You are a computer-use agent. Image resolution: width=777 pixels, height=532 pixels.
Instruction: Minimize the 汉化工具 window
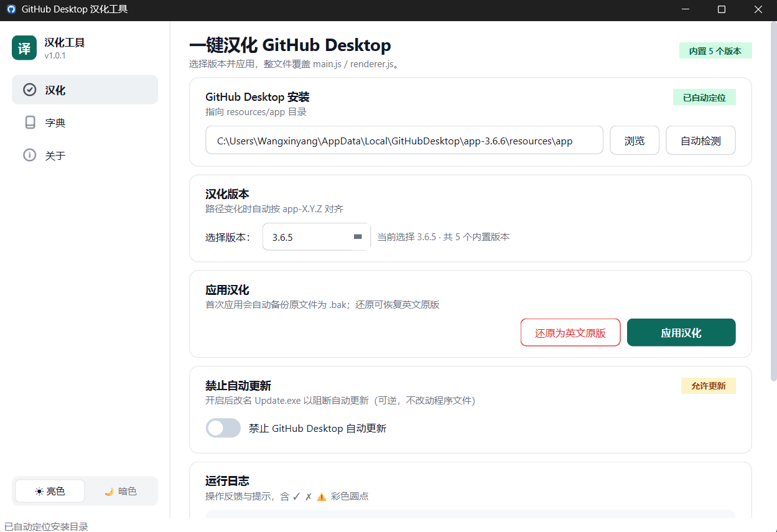pos(686,9)
